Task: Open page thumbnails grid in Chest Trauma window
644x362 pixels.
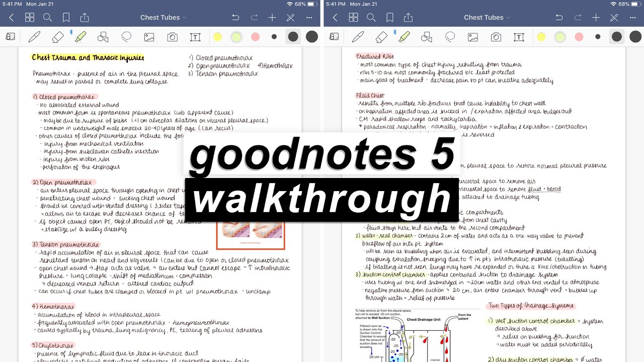Action: coord(30,18)
